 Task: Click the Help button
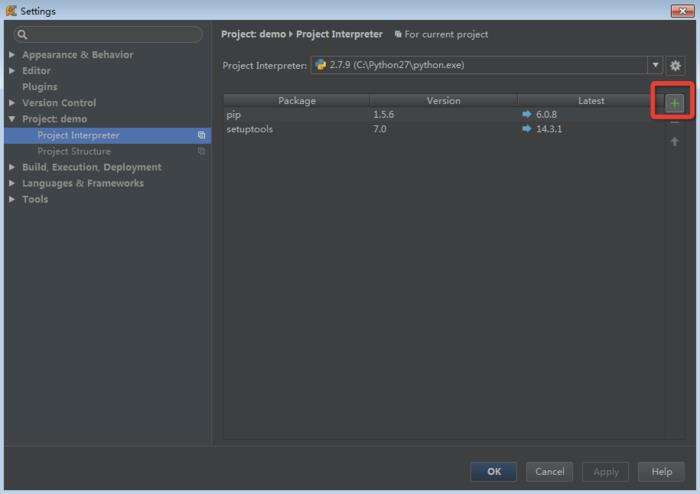pyautogui.click(x=662, y=472)
